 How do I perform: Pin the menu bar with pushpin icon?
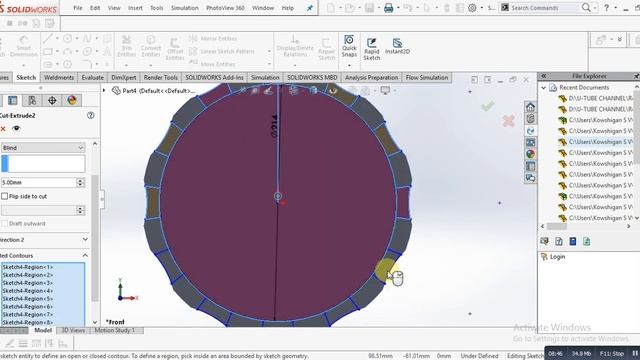pos(310,8)
